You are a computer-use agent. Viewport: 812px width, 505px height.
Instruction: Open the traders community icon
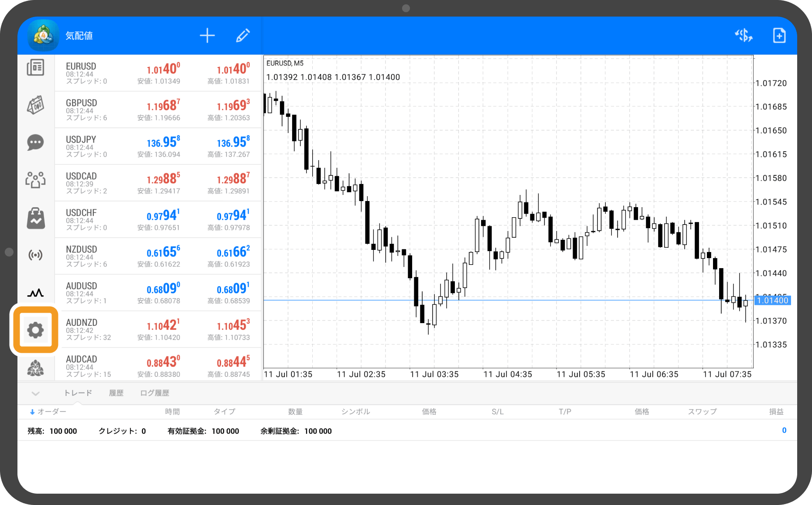[35, 179]
